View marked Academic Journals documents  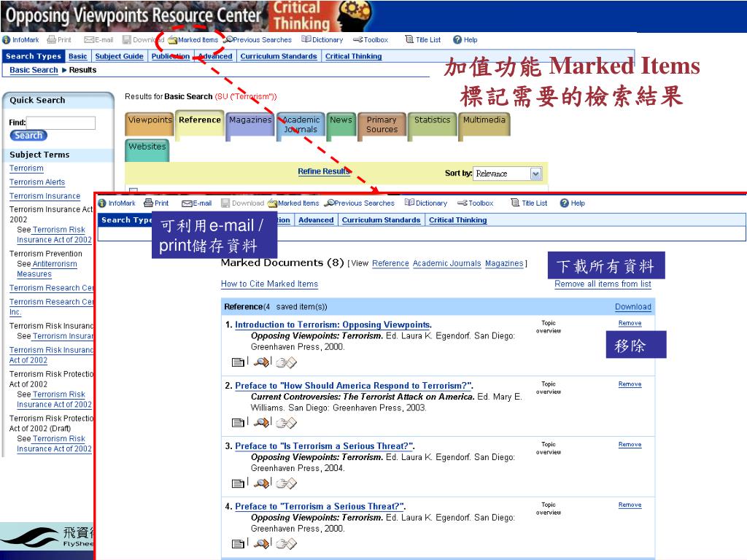click(447, 263)
